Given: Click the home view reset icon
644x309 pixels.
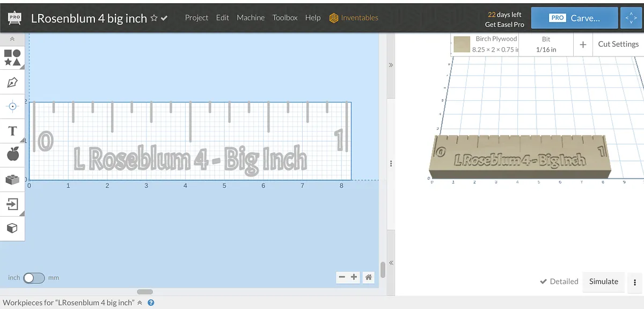Looking at the screenshot, I should tap(368, 277).
